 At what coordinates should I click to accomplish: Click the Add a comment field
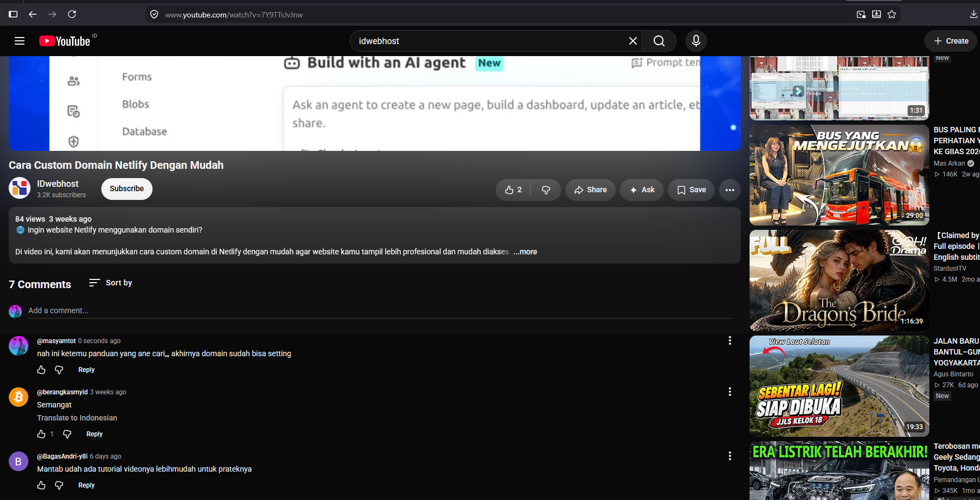point(380,310)
